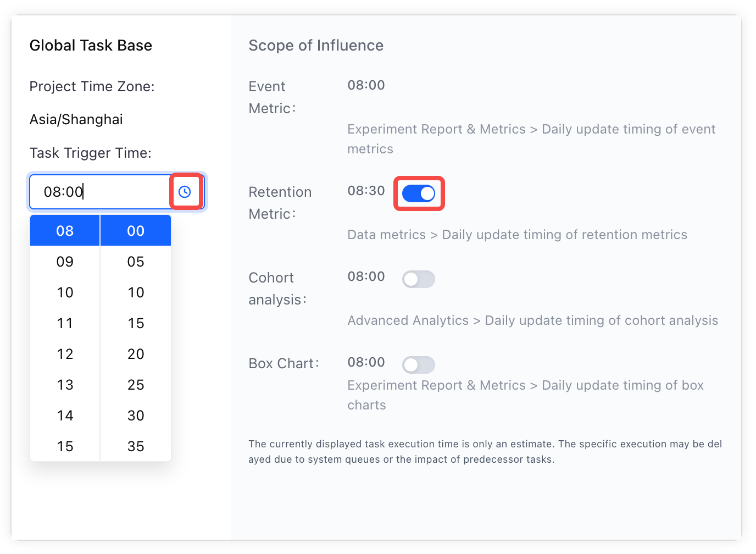Choose hour 10 from hour column
The image size is (756, 554).
pos(65,292)
